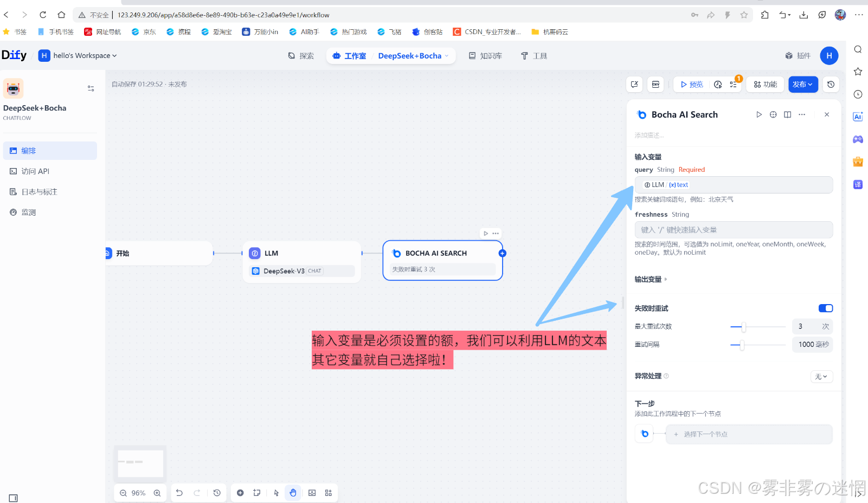Image resolution: width=868 pixels, height=503 pixels.
Task: Open the hello's Workspace switcher
Action: coord(78,55)
